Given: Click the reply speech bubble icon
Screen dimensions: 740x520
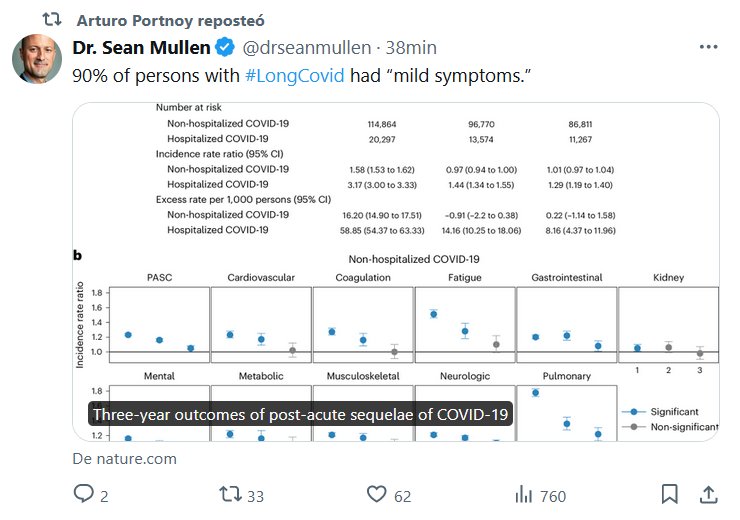Looking at the screenshot, I should pyautogui.click(x=84, y=494).
